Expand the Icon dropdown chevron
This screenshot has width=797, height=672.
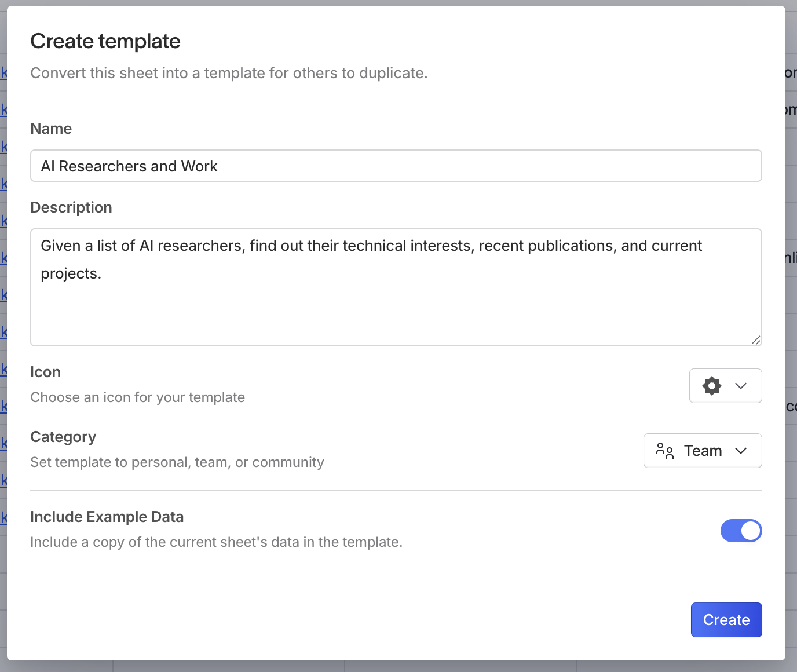pyautogui.click(x=741, y=386)
